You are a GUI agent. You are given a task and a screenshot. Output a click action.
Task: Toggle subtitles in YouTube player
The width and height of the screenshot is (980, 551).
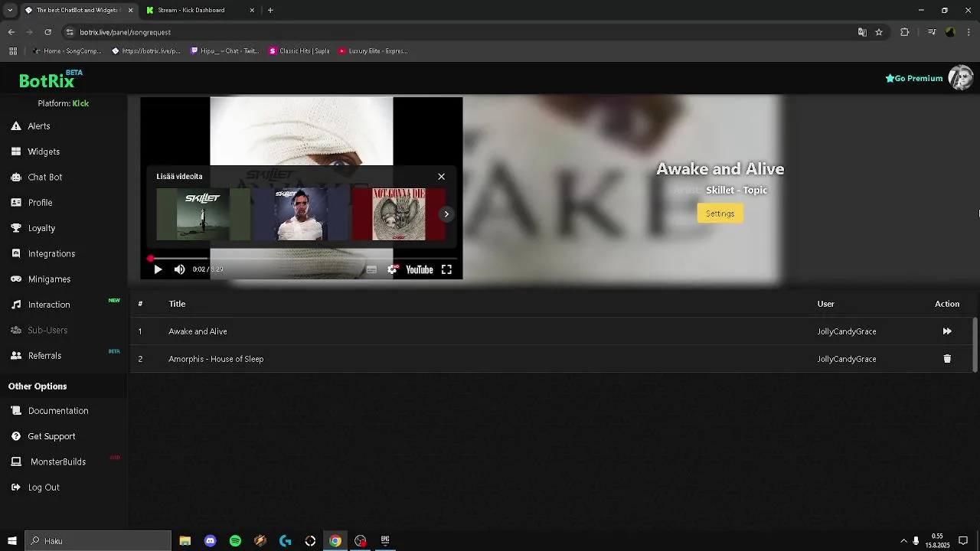tap(371, 269)
